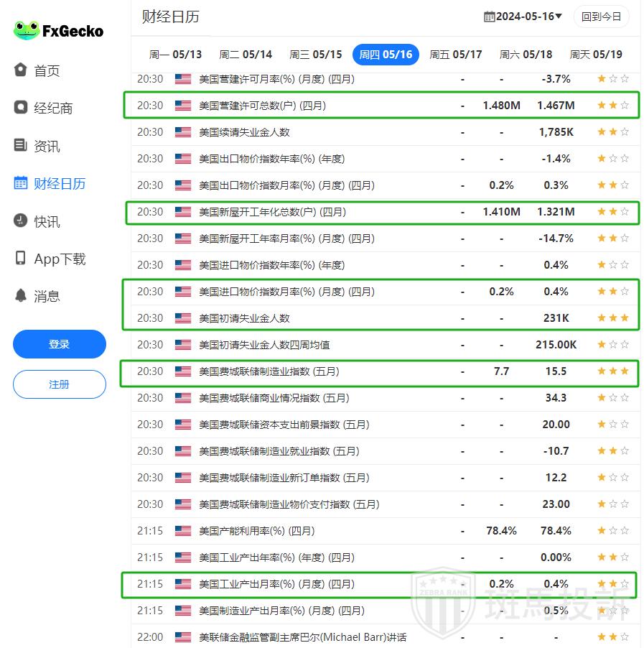Click the blue 登录 login button
644x648 pixels.
click(60, 344)
